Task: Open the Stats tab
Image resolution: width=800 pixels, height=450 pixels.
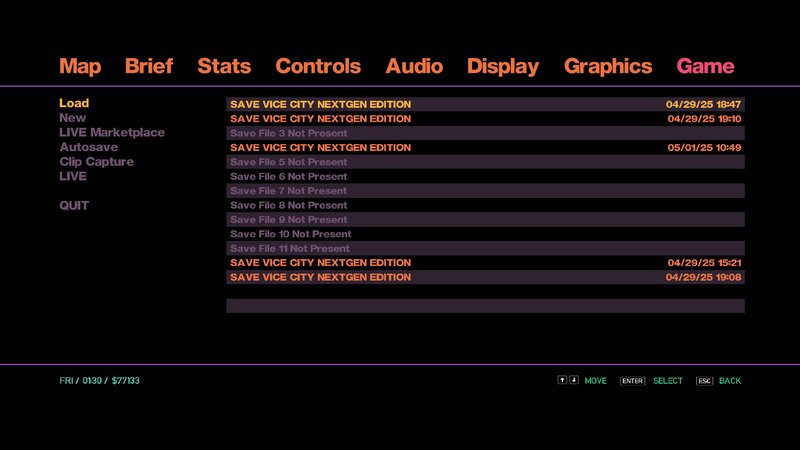Action: point(224,66)
